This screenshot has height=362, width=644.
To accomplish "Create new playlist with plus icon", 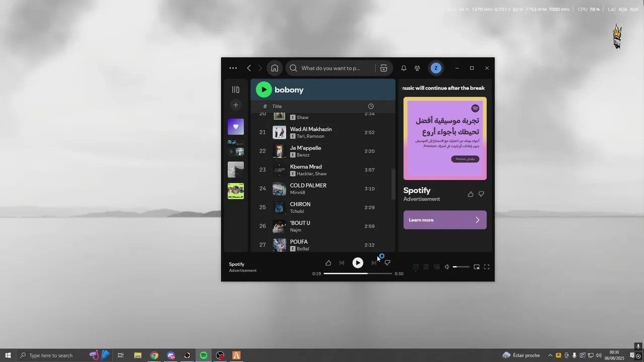I will [235, 105].
